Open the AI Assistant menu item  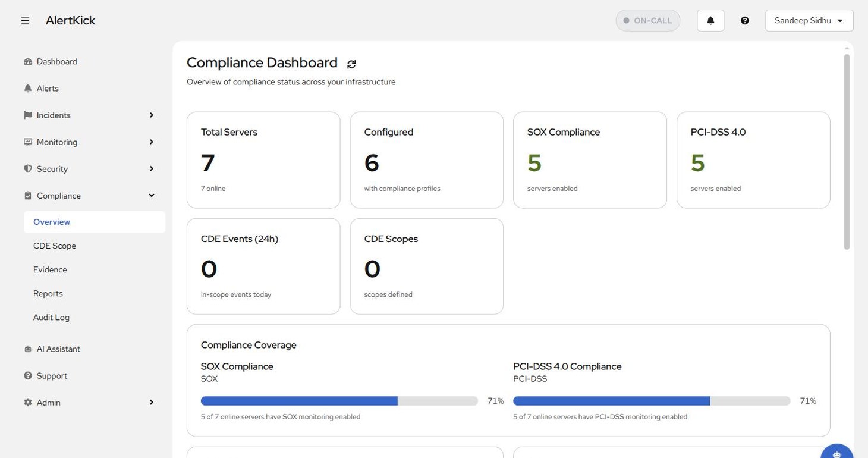click(x=58, y=349)
